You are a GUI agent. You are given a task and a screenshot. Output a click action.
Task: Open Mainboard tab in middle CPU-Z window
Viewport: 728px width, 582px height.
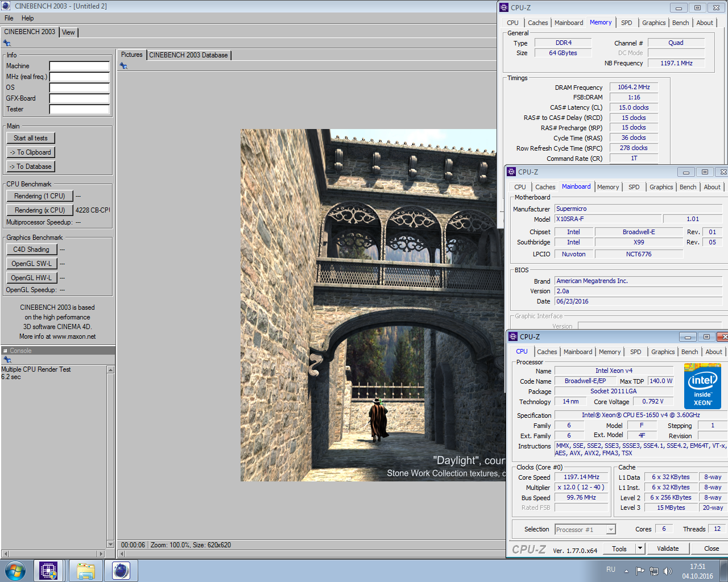click(x=576, y=186)
